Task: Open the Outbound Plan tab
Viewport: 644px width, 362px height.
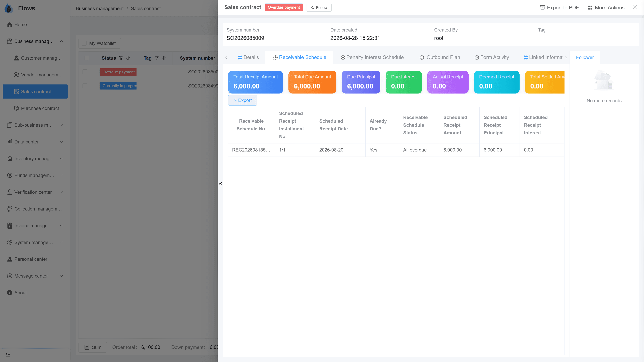Action: (440, 57)
